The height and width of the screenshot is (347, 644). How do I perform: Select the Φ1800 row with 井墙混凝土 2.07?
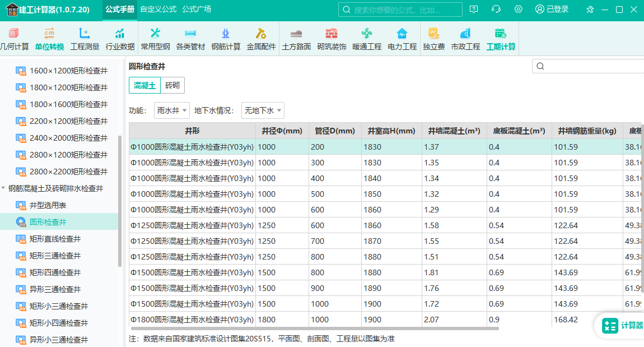384,320
